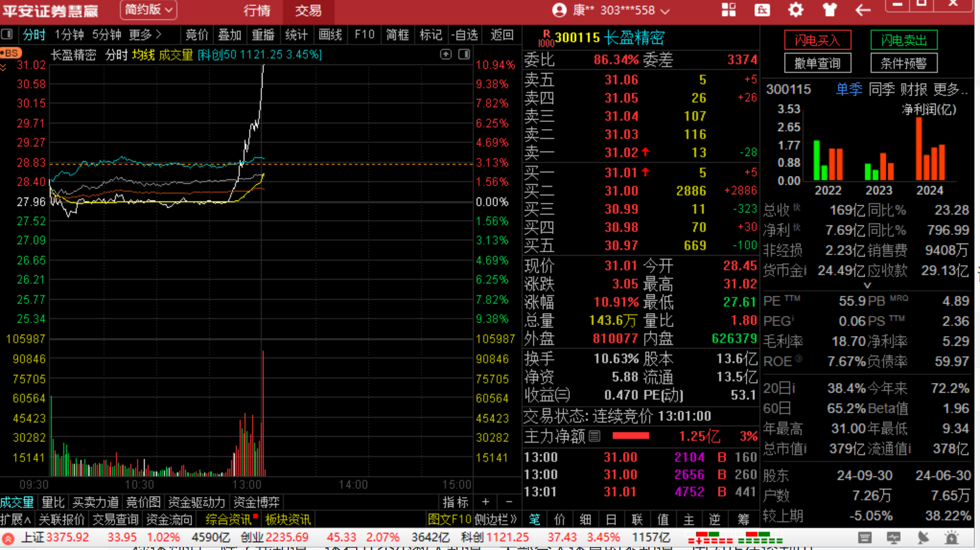Open 图文F10 button

pyautogui.click(x=449, y=520)
